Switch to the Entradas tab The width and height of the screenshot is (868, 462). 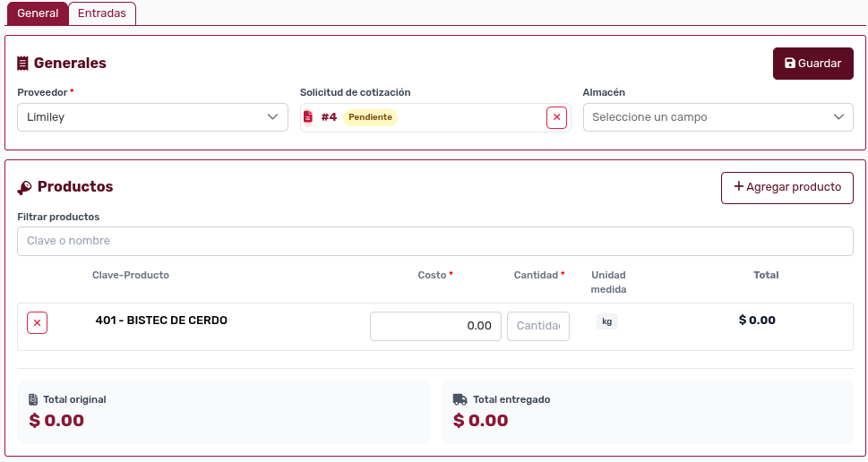[102, 13]
